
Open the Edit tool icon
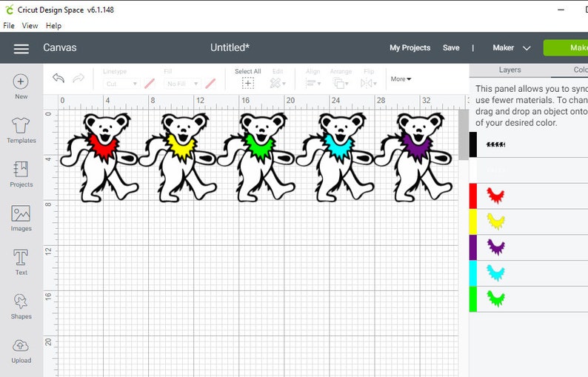click(278, 83)
